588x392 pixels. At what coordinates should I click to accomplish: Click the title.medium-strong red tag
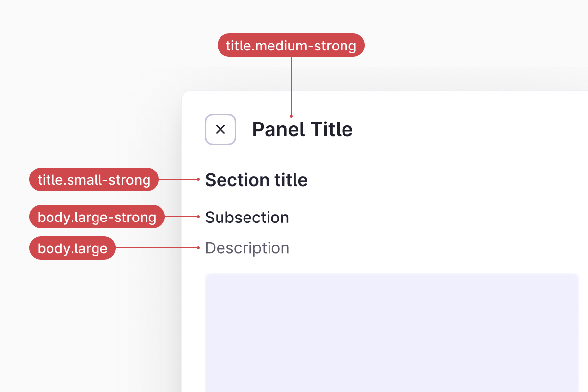click(x=291, y=46)
